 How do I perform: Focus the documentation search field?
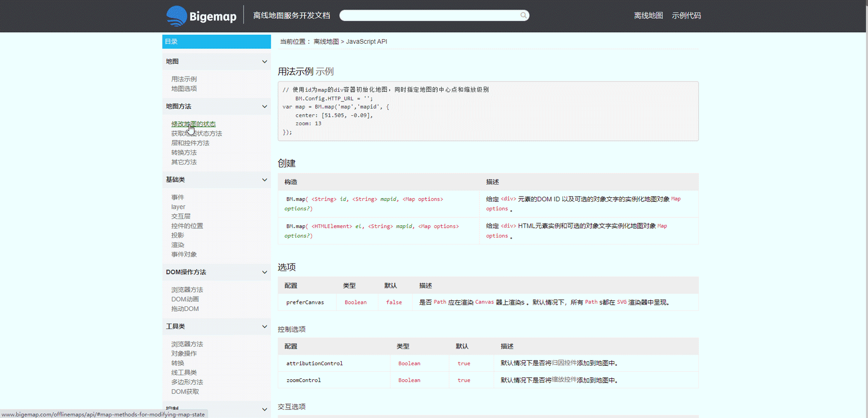(x=434, y=16)
